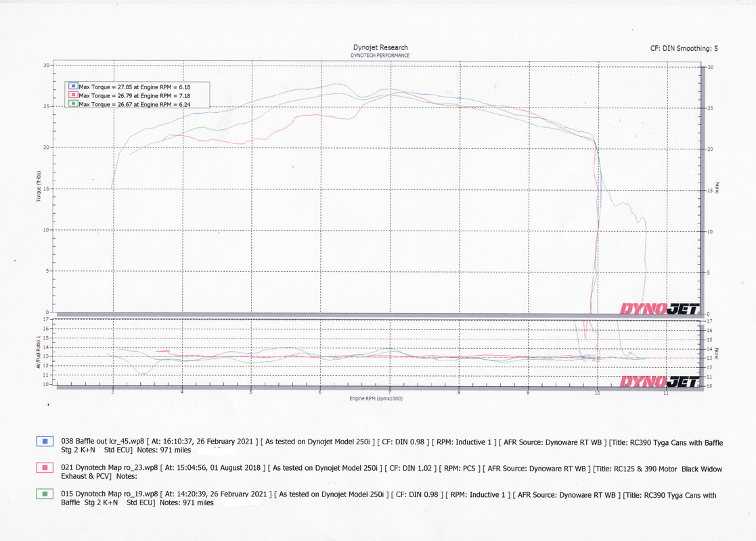Click the 5 label on the RPM axis
This screenshot has height=541, width=756.
point(251,392)
